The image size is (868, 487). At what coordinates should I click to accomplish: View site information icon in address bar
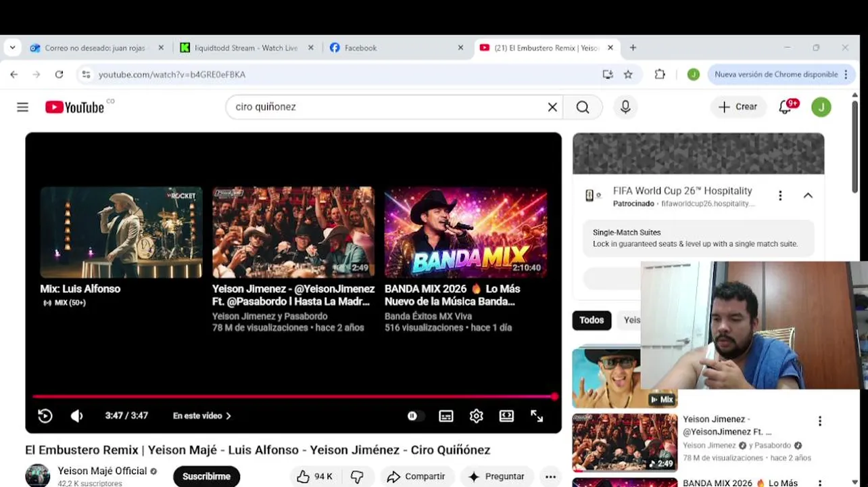pyautogui.click(x=86, y=74)
